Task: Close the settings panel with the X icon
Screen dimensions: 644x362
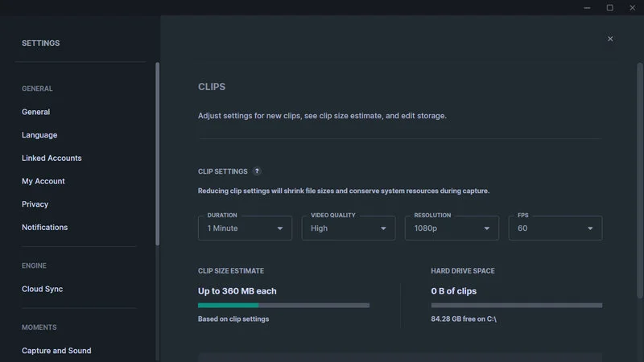Action: 610,39
